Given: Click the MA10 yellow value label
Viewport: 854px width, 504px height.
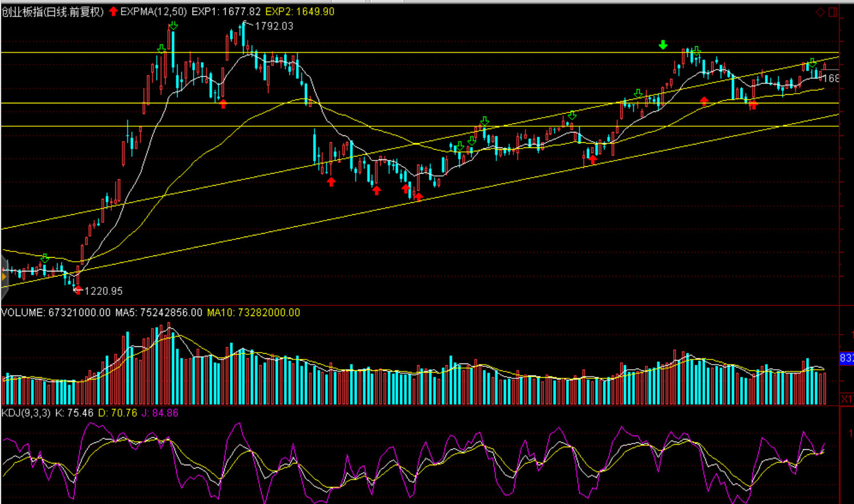Looking at the screenshot, I should [253, 313].
